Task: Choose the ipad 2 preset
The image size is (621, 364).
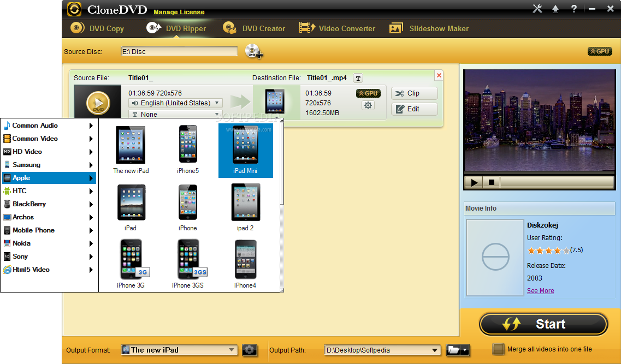Action: click(246, 207)
